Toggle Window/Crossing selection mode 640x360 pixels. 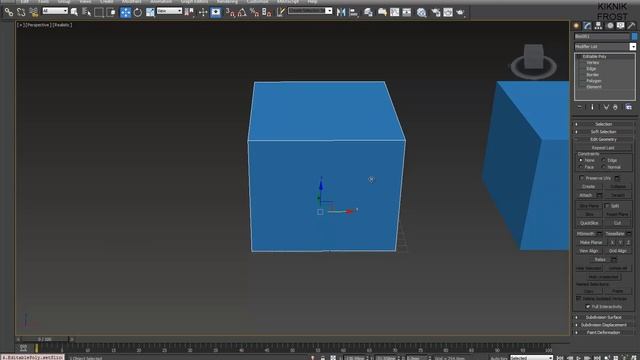coord(111,12)
